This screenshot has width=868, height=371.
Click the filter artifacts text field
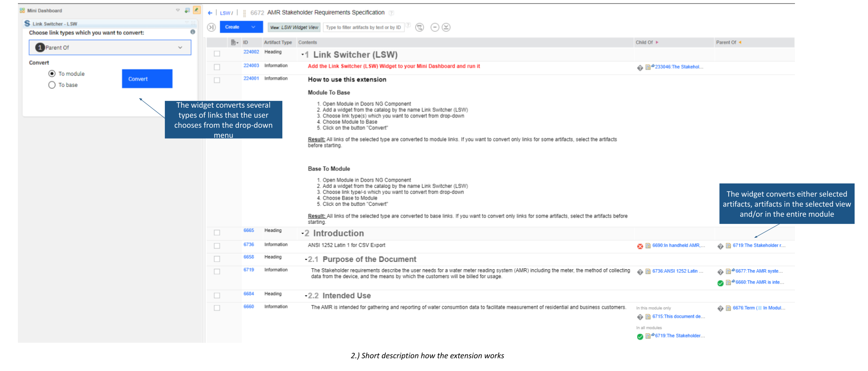(x=364, y=27)
